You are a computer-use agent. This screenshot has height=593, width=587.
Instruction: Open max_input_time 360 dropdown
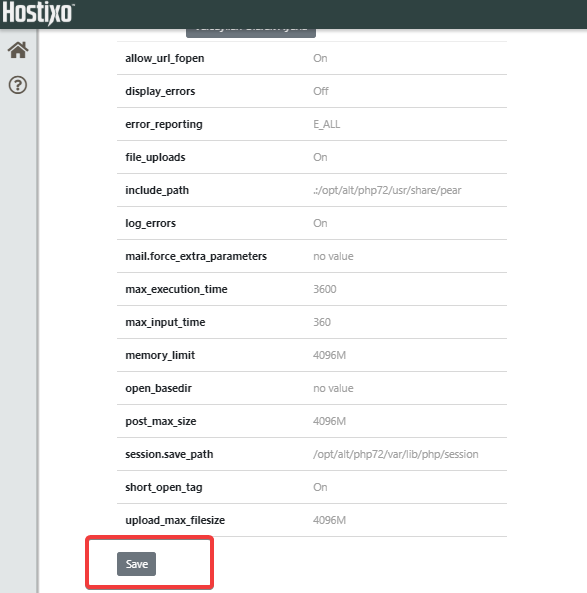click(x=321, y=322)
